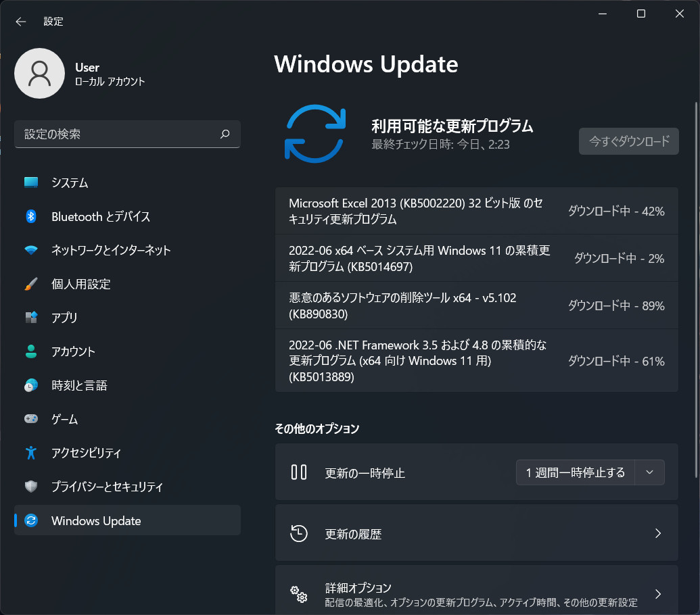Screen dimensions: 700x615
Task: Click the search magnifier icon
Action: pos(225,134)
